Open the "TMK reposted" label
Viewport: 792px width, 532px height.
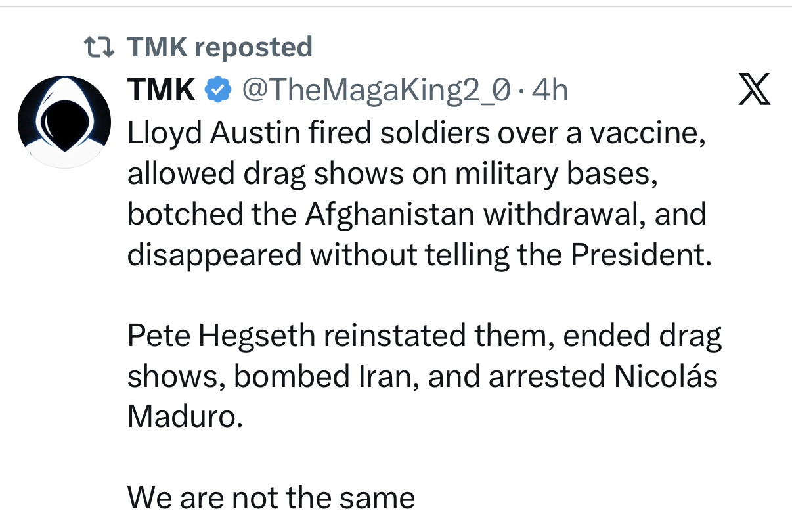(219, 47)
